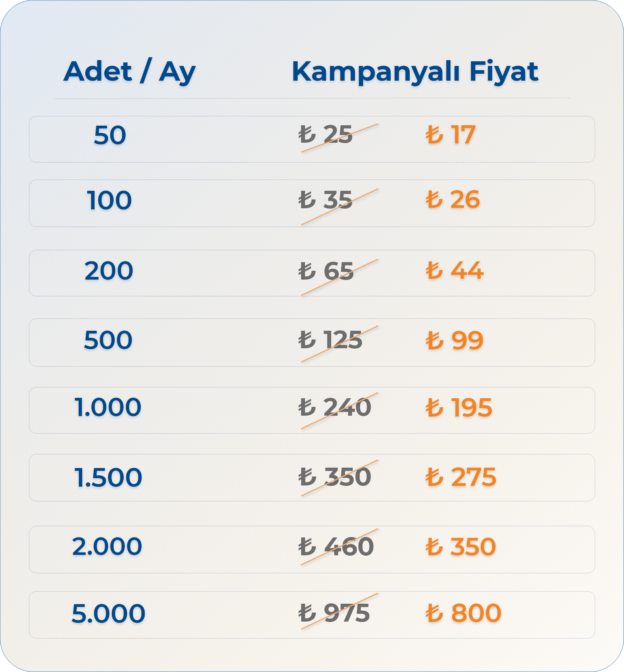Choose the 1.500 quantity plan
This screenshot has width=624, height=672.
coord(312,478)
